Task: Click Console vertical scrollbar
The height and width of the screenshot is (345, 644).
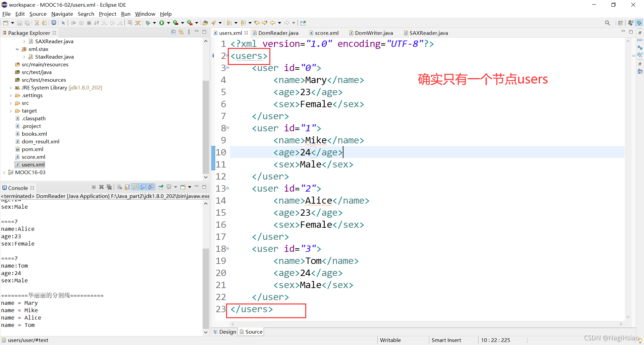Action: click(206, 288)
